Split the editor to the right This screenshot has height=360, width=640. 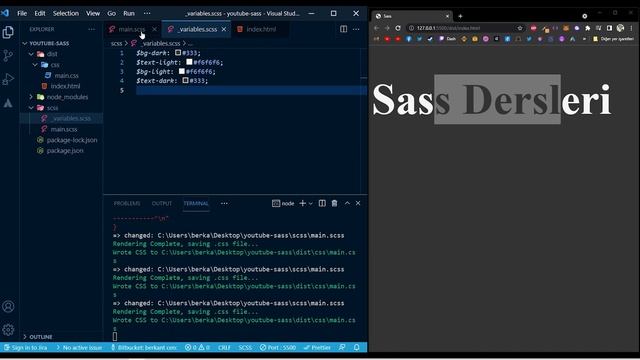click(344, 29)
